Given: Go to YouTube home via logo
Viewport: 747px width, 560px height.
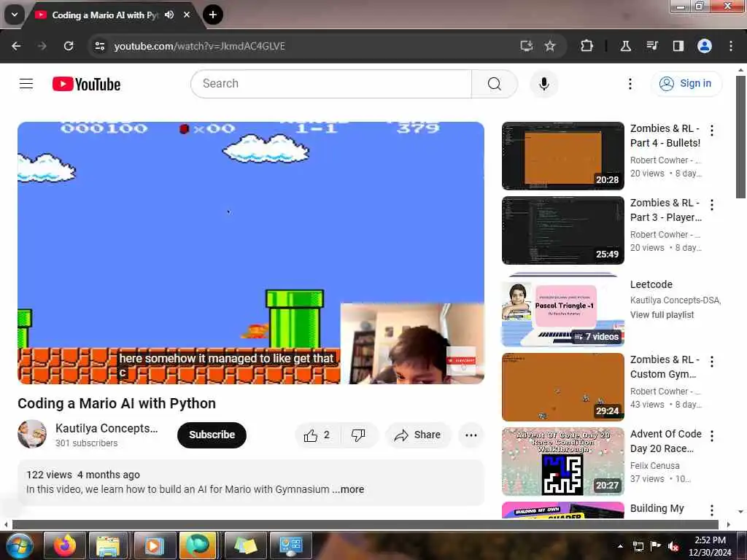Looking at the screenshot, I should point(86,85).
